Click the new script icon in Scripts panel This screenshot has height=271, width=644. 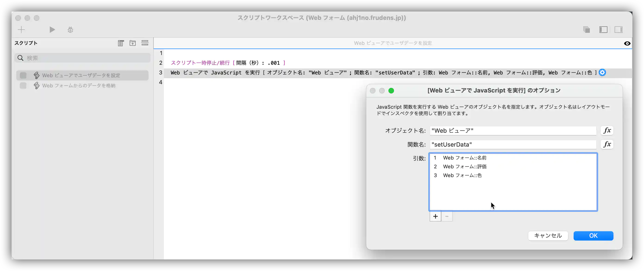pos(121,43)
